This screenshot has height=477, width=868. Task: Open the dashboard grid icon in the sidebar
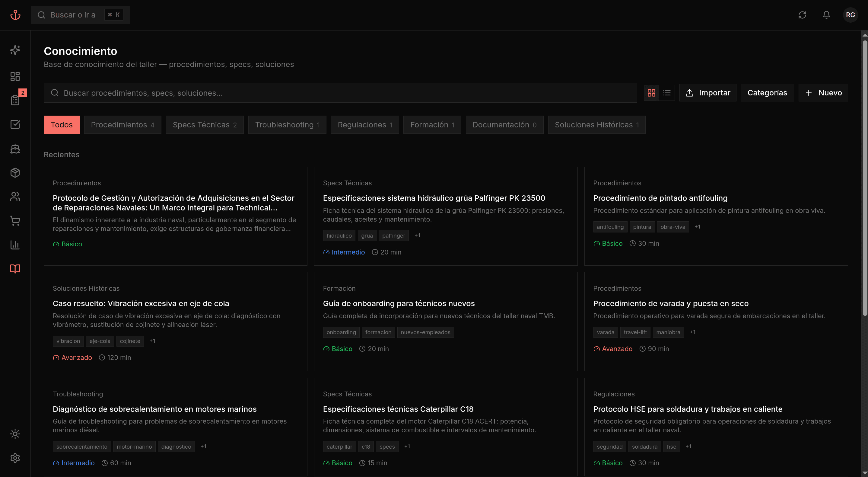pyautogui.click(x=15, y=76)
